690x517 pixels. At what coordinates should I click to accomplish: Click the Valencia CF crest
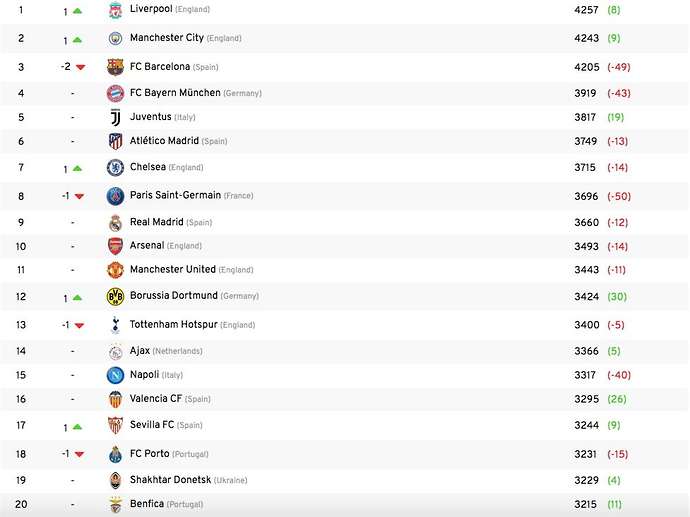[115, 399]
